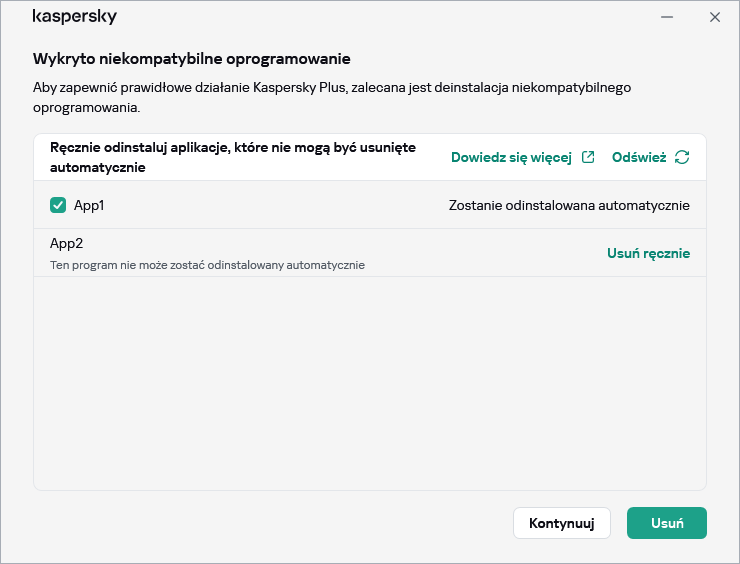
Task: Uncheck the App1 checkbox
Action: point(58,205)
